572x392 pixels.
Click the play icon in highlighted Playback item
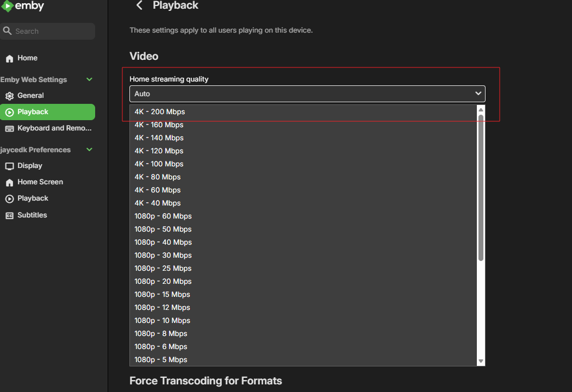click(x=9, y=113)
